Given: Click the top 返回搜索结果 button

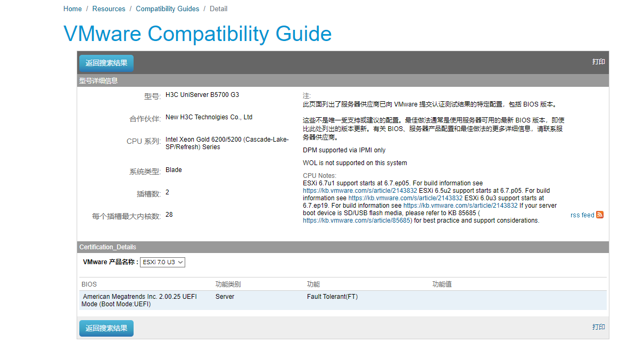Looking at the screenshot, I should pos(106,63).
